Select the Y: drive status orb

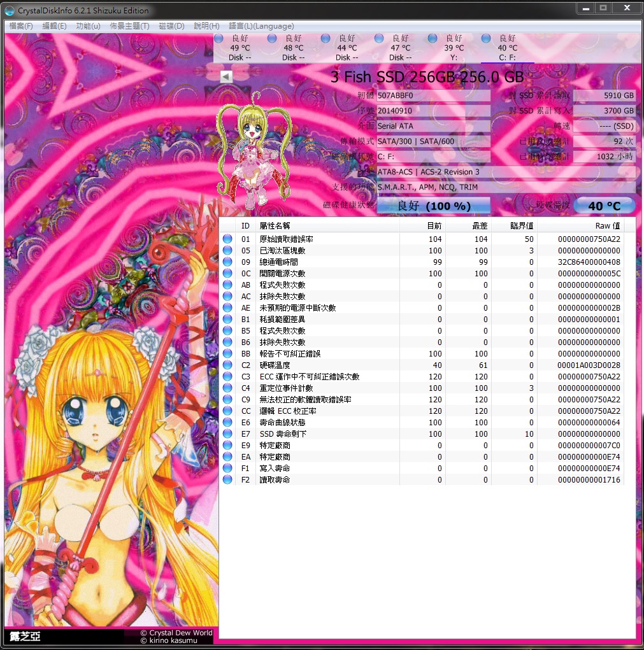click(x=433, y=39)
